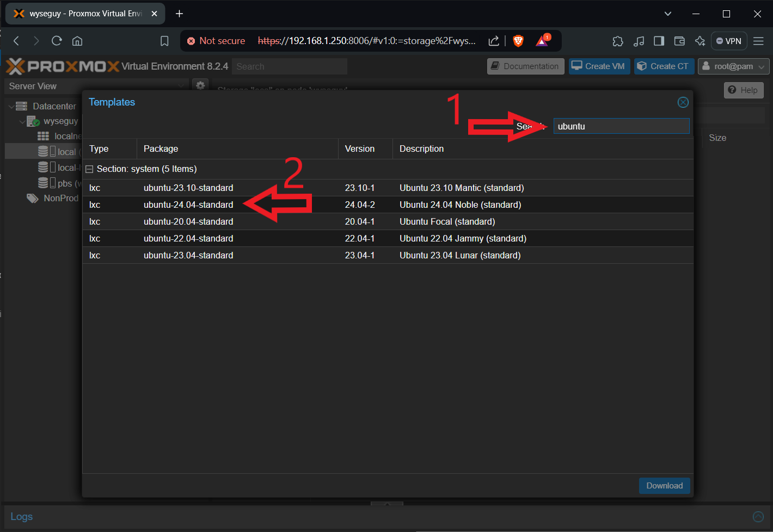773x532 pixels.
Task: Open the Brave Wallet icon
Action: [x=679, y=41]
